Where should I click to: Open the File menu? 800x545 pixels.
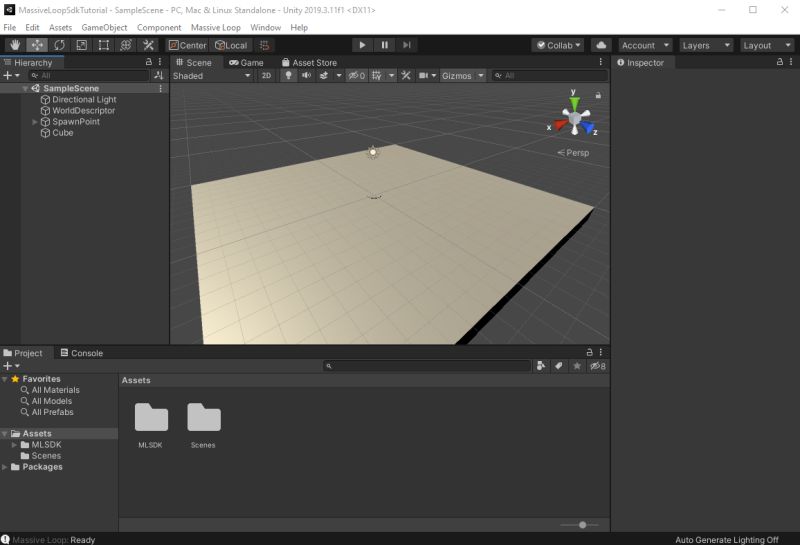pyautogui.click(x=10, y=28)
